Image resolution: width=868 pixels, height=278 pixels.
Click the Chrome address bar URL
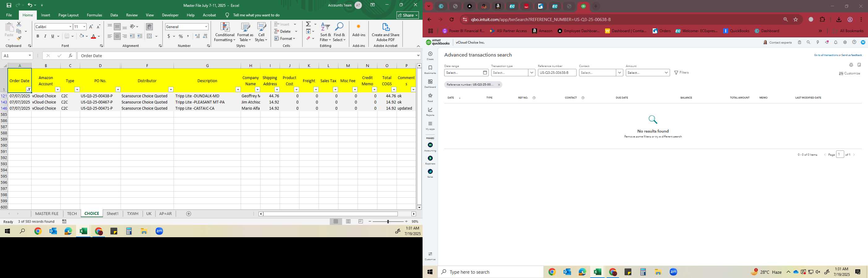coord(541,19)
